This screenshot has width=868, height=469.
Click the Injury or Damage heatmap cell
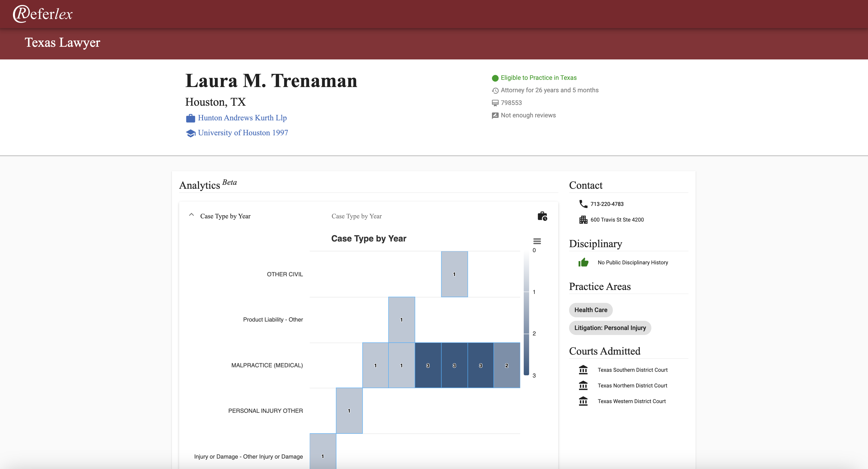323,452
